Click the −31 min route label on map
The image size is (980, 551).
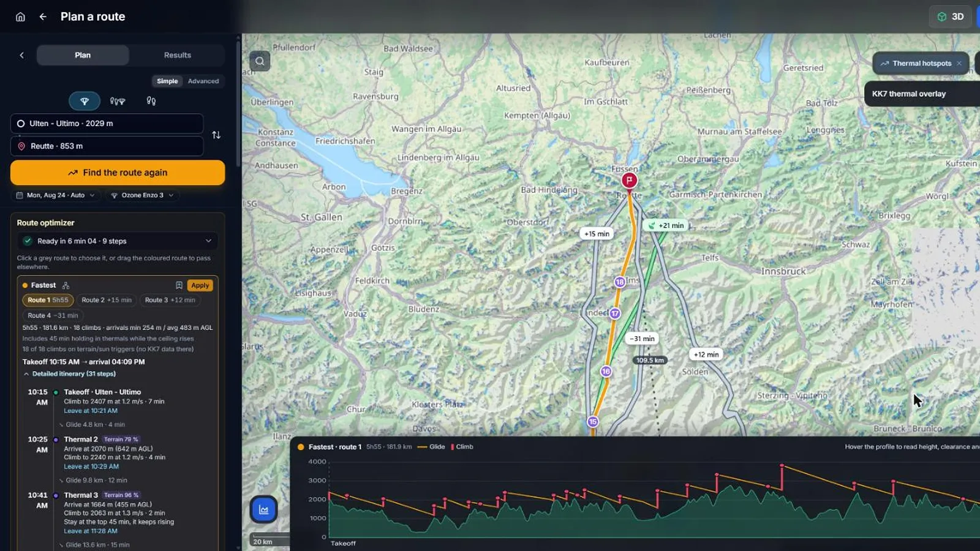click(643, 339)
